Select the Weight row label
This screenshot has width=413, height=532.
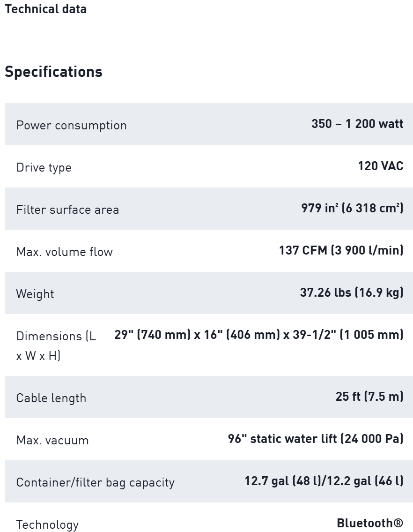[x=35, y=294]
